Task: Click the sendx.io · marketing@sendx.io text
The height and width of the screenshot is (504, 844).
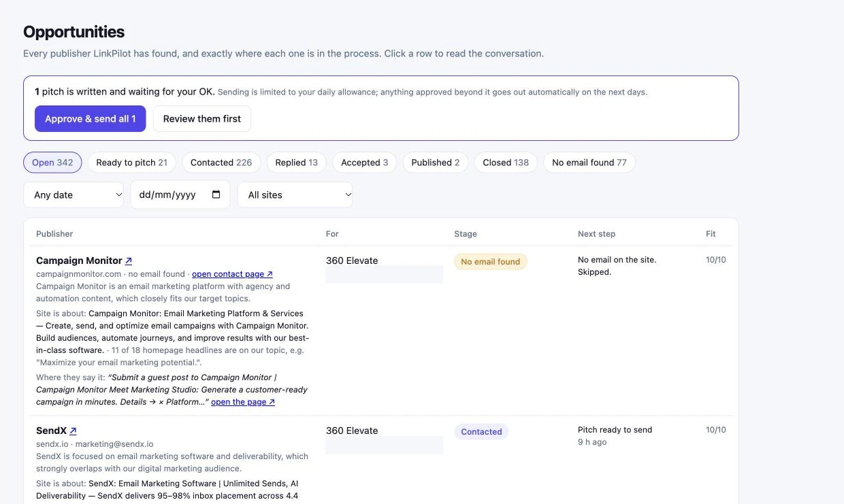Action: (95, 444)
